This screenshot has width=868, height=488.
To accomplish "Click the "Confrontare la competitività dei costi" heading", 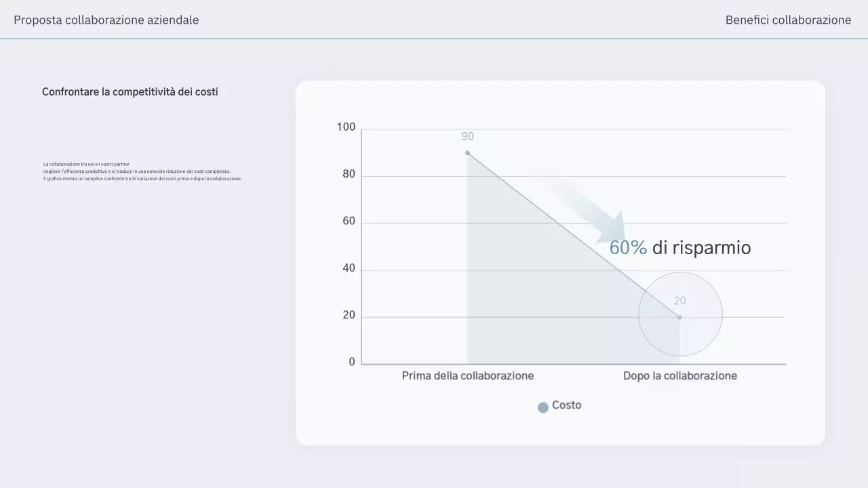I will (x=130, y=91).
